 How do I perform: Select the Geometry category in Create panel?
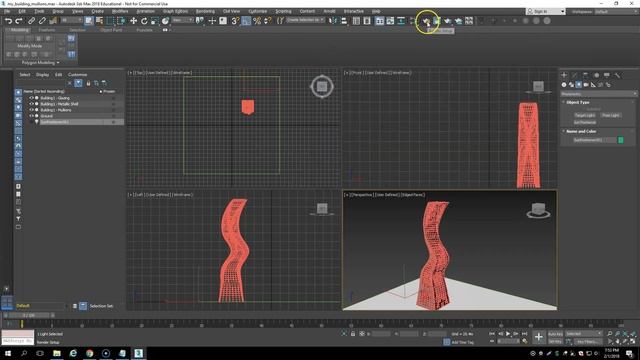click(x=564, y=85)
